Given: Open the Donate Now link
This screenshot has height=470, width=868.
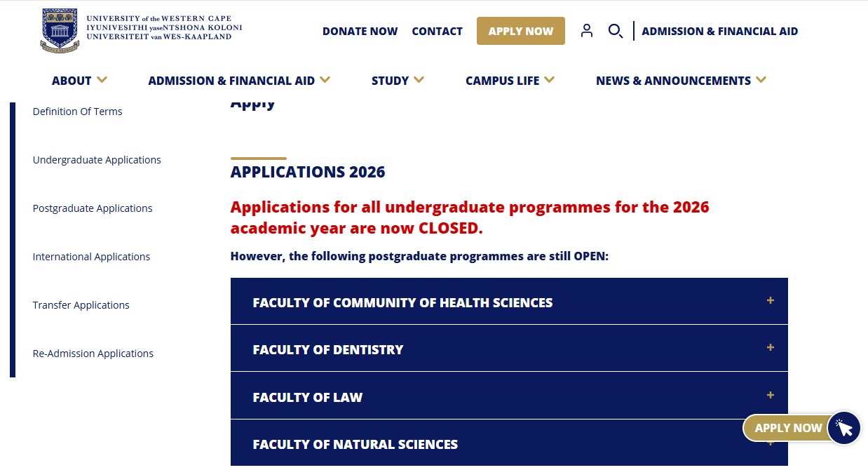Looking at the screenshot, I should pos(360,32).
